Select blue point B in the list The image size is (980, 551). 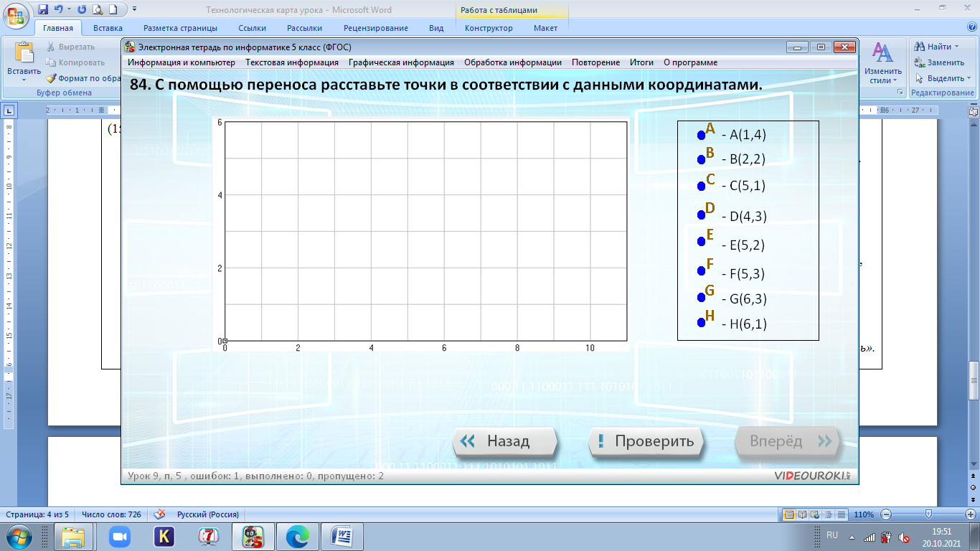click(702, 159)
